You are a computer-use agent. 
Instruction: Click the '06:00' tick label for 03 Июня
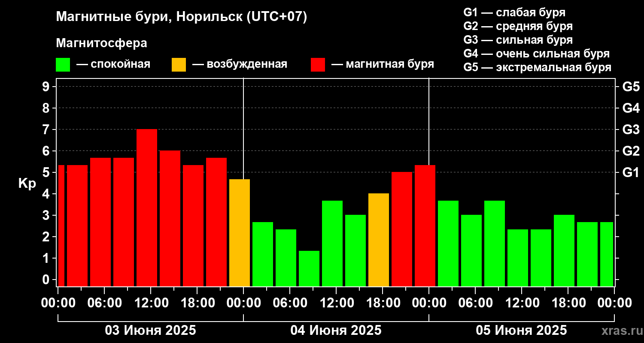[104, 303]
